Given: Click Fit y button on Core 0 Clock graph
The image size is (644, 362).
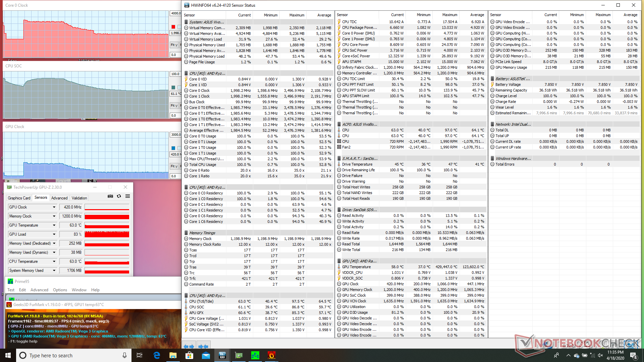Looking at the screenshot, I should [x=174, y=45].
